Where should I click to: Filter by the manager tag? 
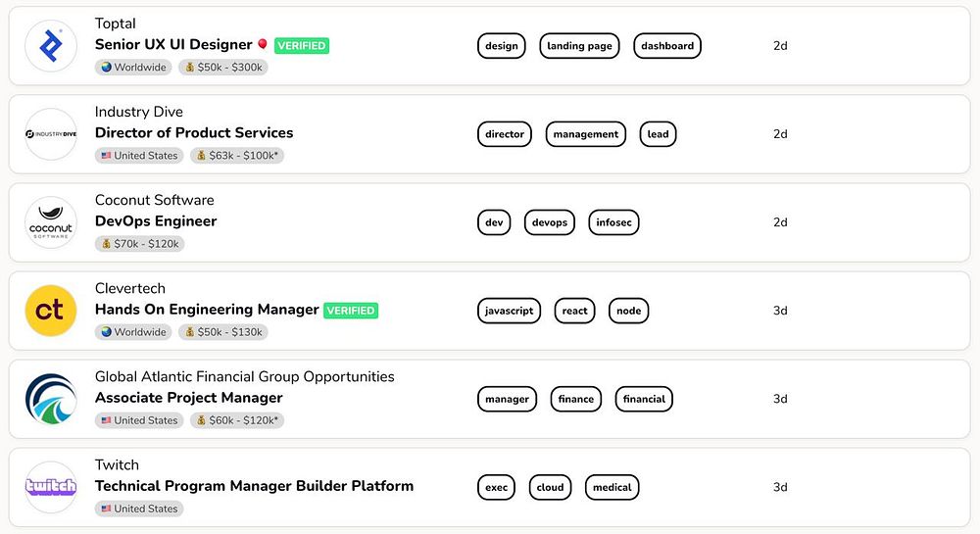point(507,399)
